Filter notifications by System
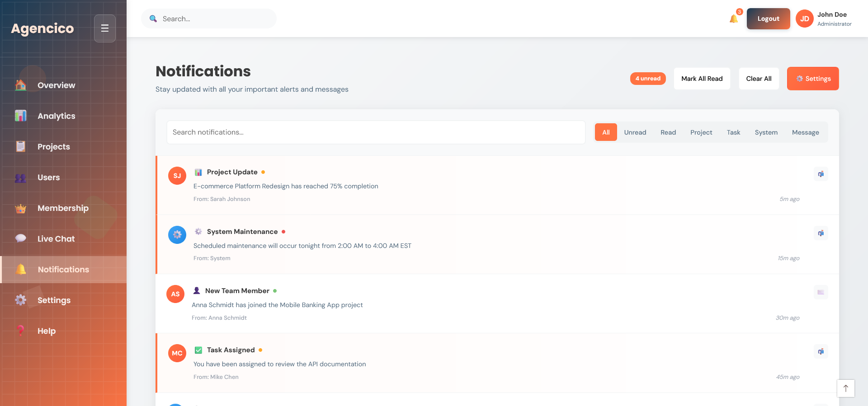868x406 pixels. pos(766,132)
